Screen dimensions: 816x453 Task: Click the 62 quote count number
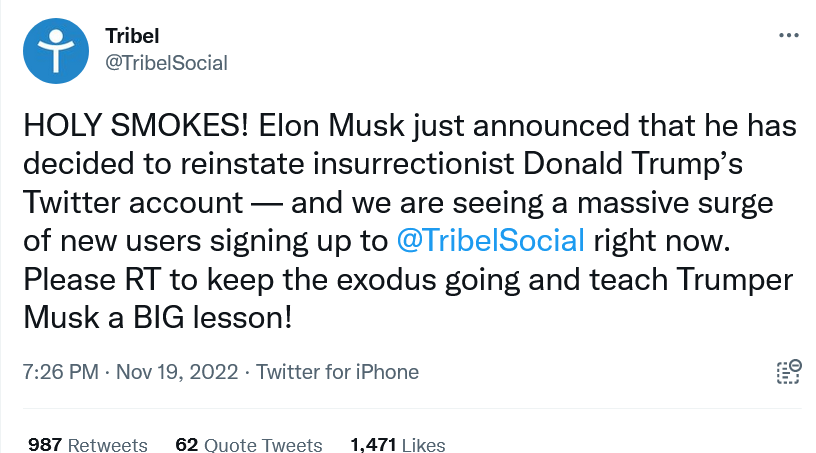pos(187,445)
